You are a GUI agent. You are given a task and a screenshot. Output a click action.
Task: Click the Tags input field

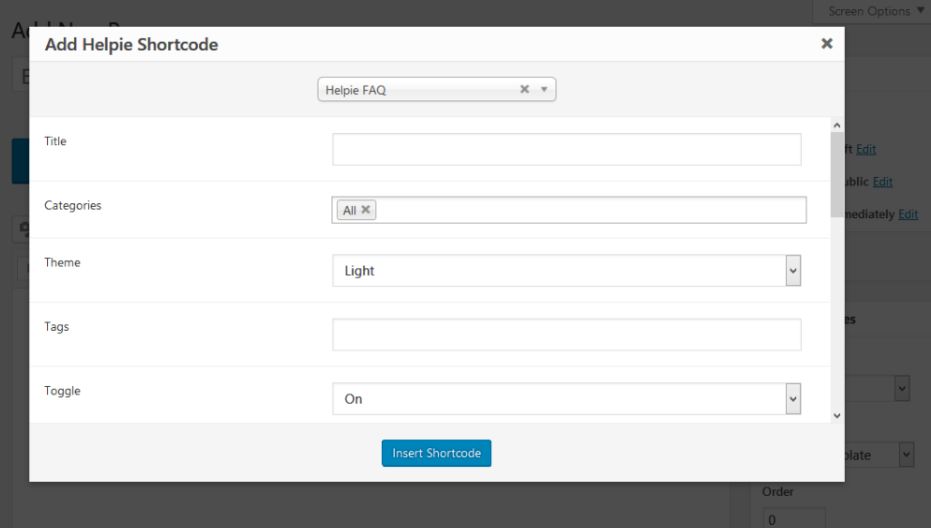(x=566, y=334)
